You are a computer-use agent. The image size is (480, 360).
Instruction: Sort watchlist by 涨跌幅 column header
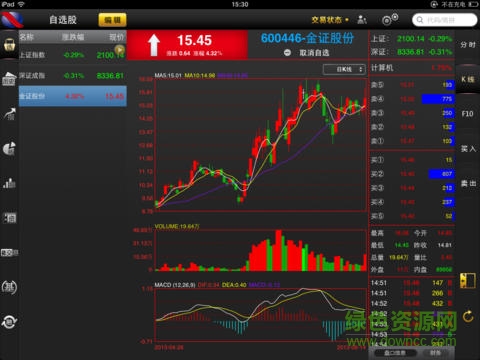pos(73,37)
